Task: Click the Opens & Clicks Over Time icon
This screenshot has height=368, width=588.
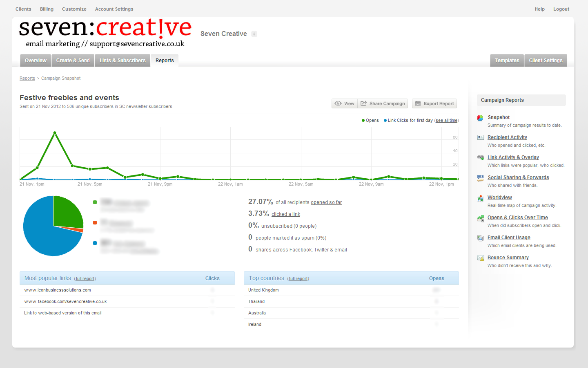Action: (481, 218)
